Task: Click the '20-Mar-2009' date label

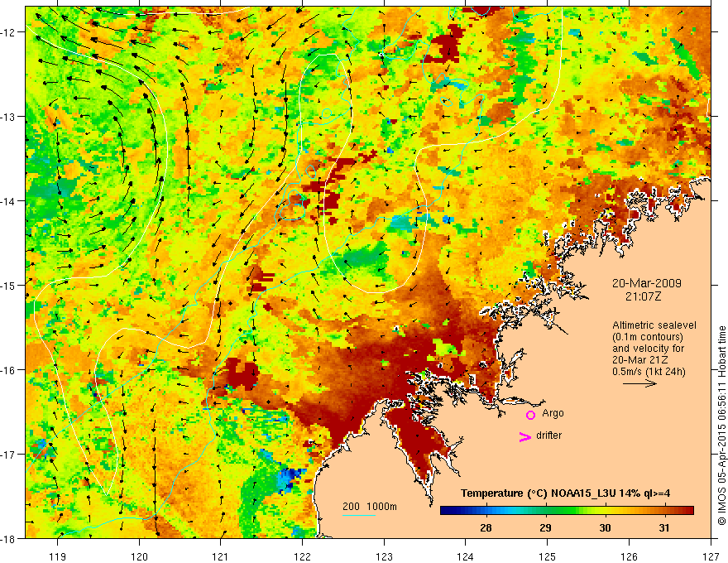Action: 647,283
